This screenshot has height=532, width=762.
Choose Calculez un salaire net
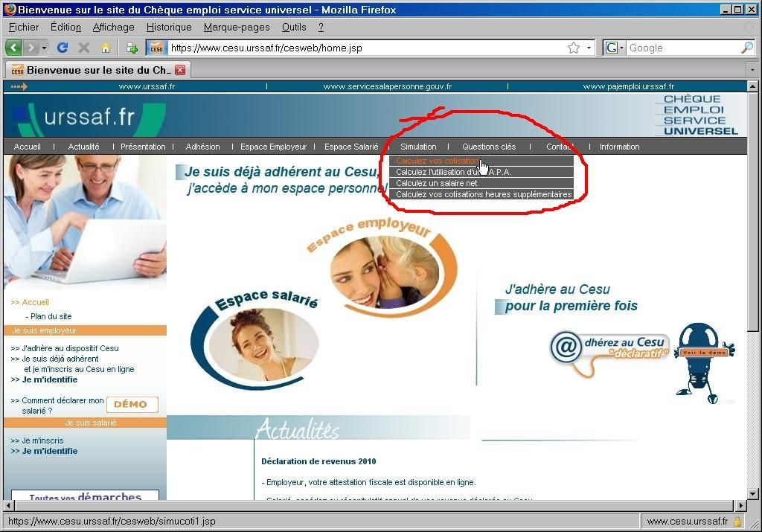click(481, 183)
